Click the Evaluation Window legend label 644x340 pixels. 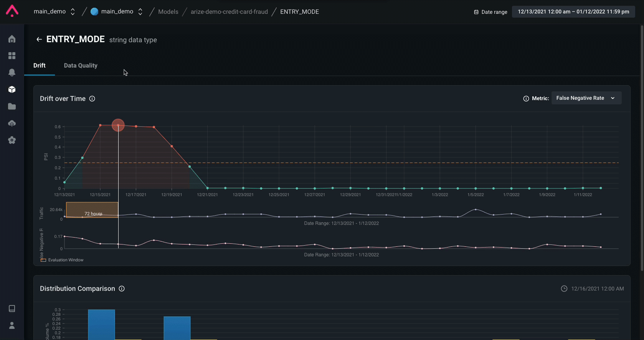click(x=66, y=260)
